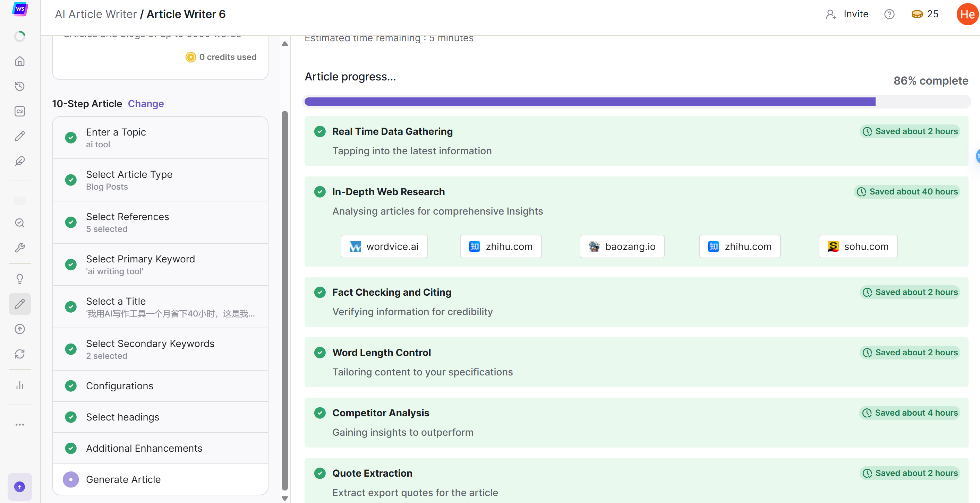Click the Generate Article step radio circle
980x503 pixels.
[71, 479]
